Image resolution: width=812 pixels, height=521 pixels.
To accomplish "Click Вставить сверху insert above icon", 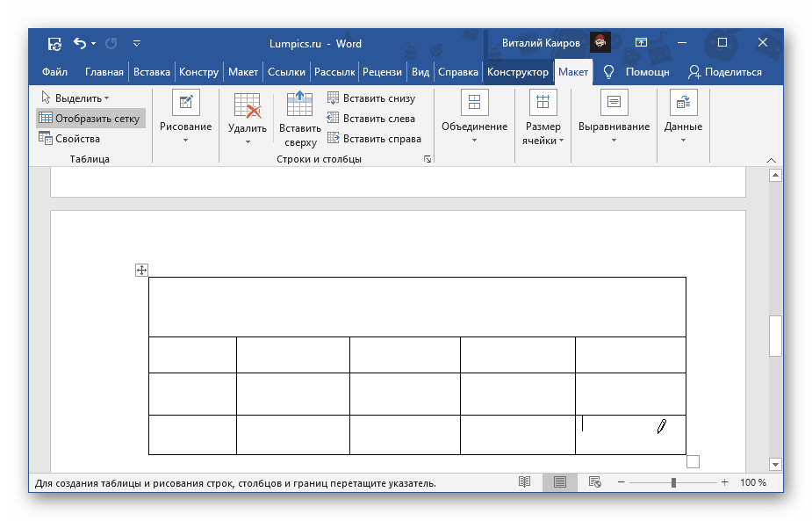I will tap(300, 104).
